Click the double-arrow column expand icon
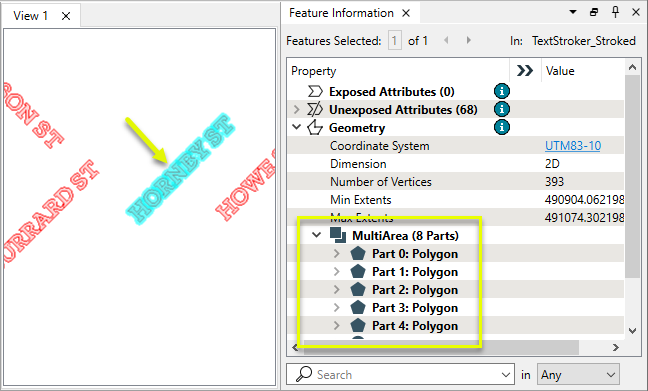The width and height of the screenshot is (648, 391). (x=525, y=71)
